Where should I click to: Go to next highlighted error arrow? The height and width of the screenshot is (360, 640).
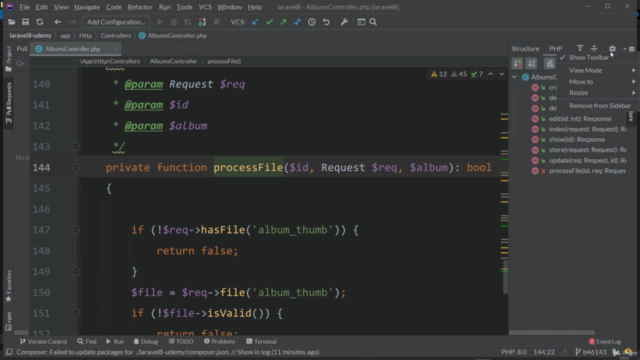502,74
